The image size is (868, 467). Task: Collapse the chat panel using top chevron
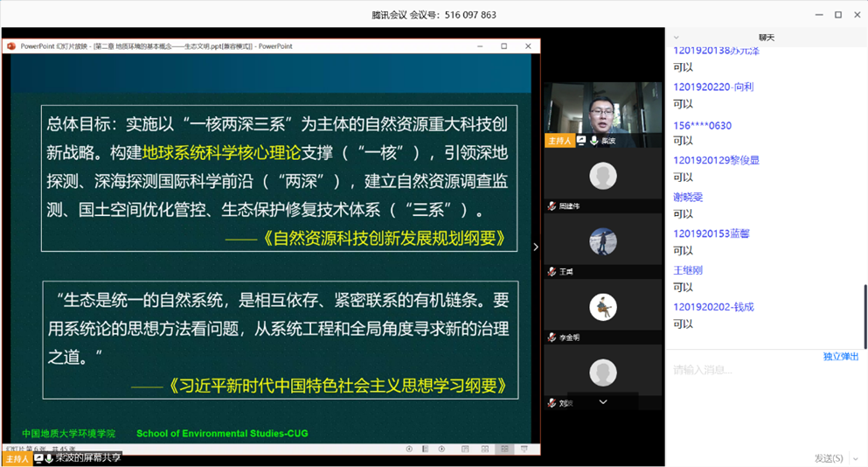coord(677,38)
